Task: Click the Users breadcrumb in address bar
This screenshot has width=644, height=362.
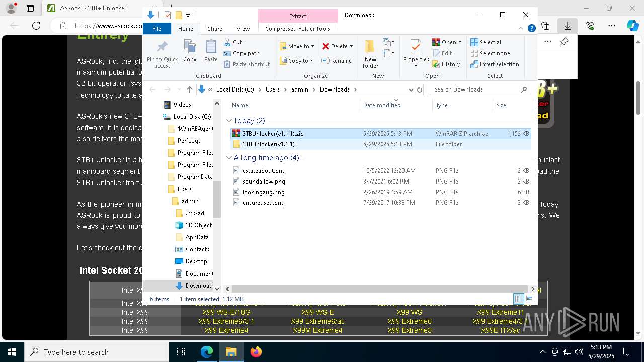Action: [x=272, y=89]
